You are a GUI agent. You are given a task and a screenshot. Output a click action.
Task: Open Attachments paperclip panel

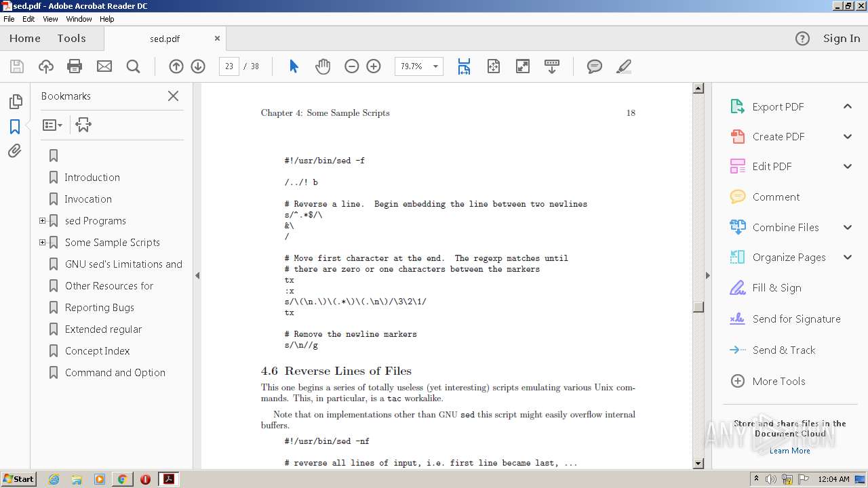point(15,150)
